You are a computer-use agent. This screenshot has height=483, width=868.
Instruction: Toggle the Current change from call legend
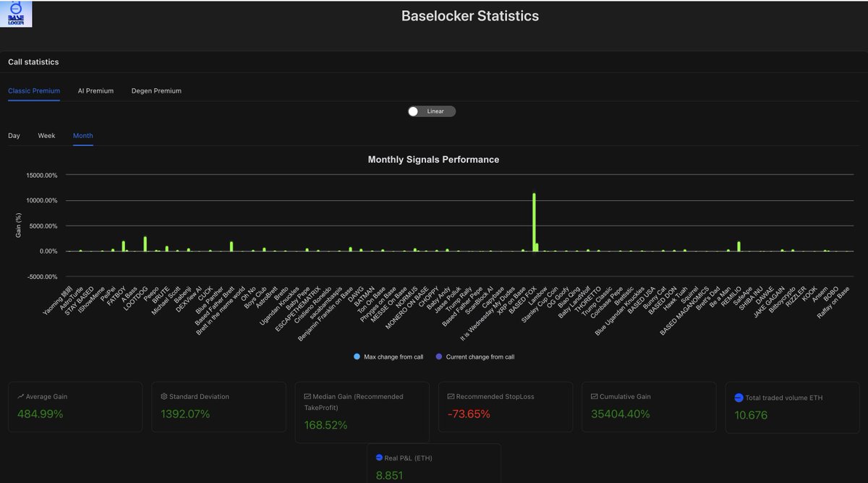point(475,357)
